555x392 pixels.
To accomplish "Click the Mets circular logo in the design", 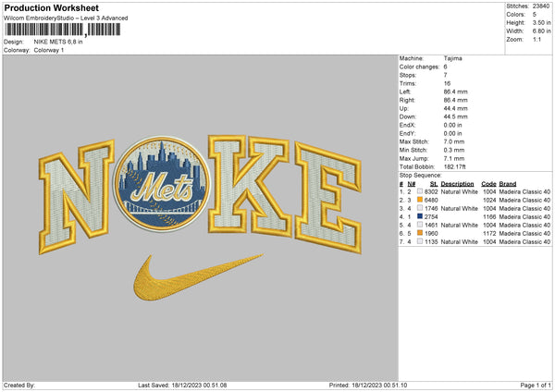I will (162, 184).
